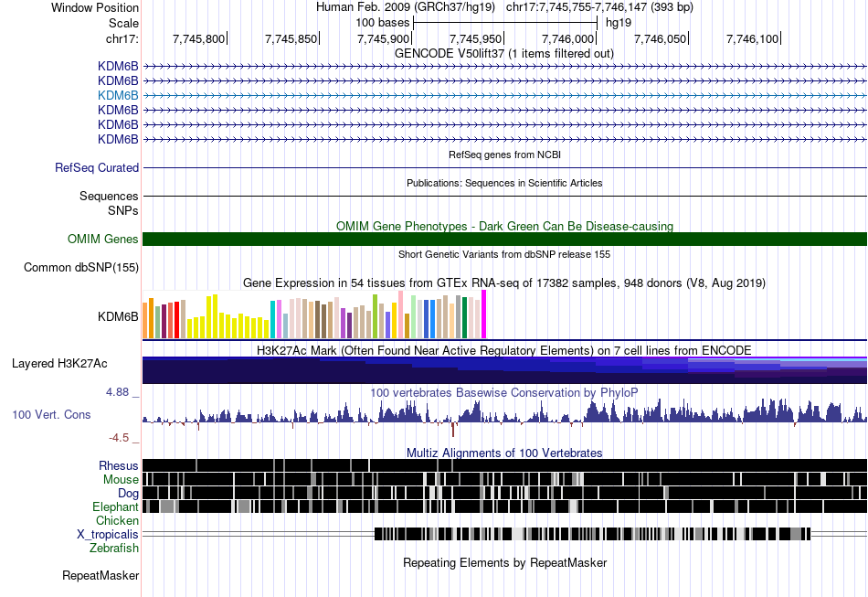The width and height of the screenshot is (868, 597).
Task: Open 'Multiz Alignments of 100 Vertebrates' title
Action: (504, 453)
